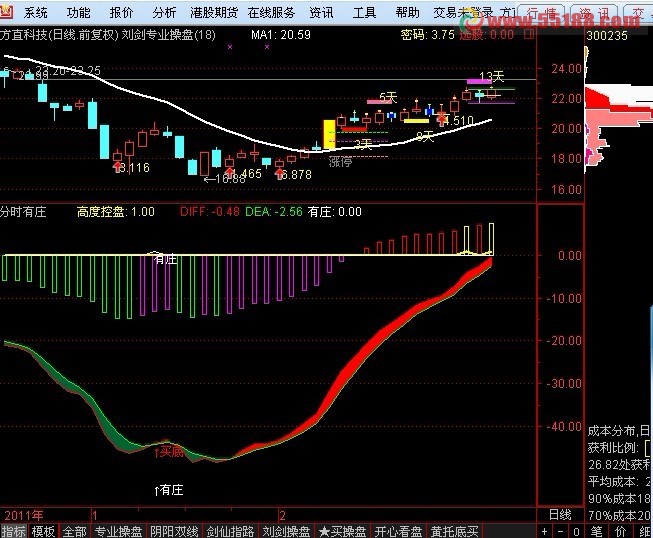
Task: Switch to the 黄托底买 tab
Action: point(454,531)
